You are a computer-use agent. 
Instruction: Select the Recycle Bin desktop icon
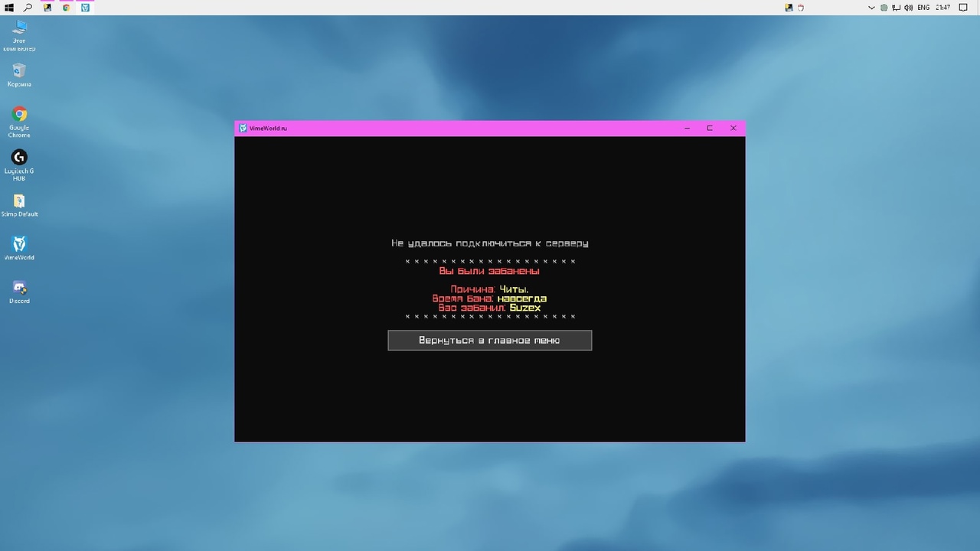(19, 74)
